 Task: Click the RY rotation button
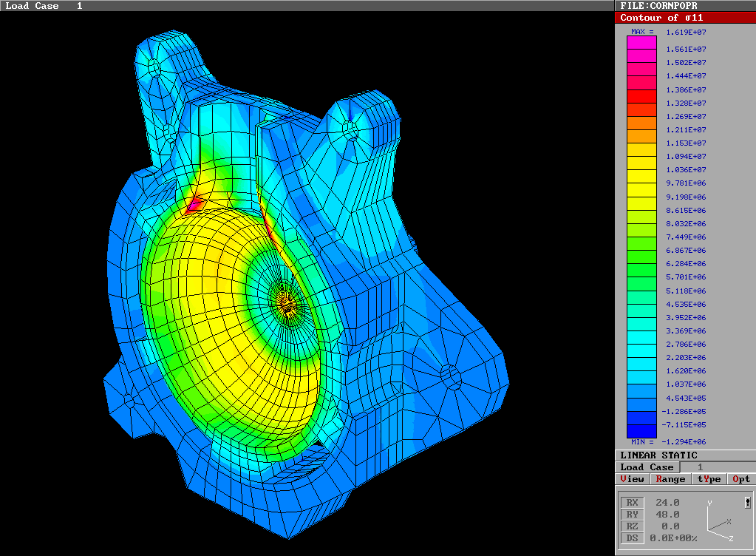(x=631, y=515)
